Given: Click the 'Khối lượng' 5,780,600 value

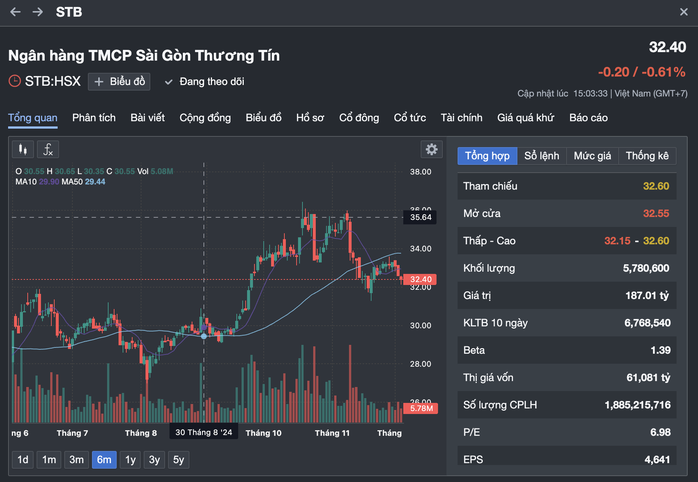Looking at the screenshot, I should point(646,268).
